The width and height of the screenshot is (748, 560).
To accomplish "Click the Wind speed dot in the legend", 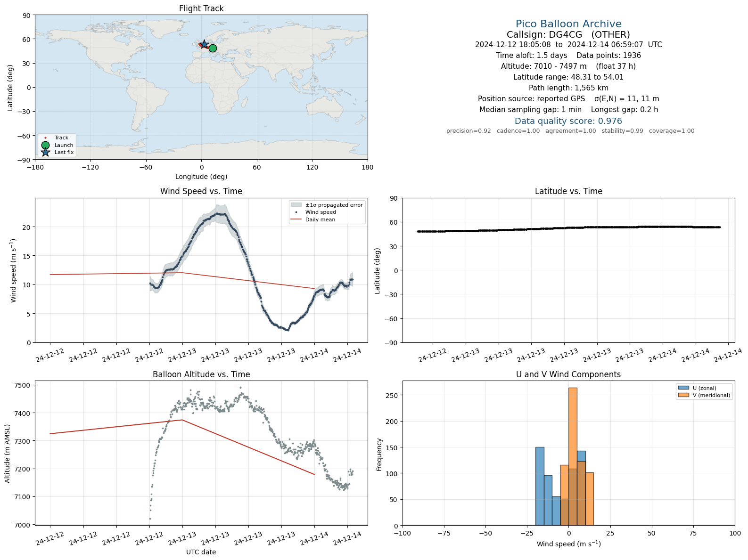I will (x=296, y=212).
